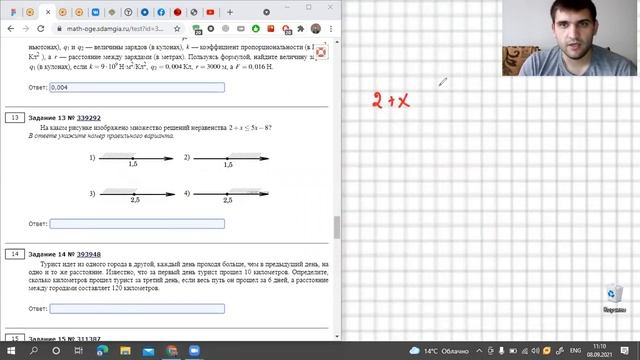Click the answer field for task 13
This screenshot has width=640, height=360.
pos(137,224)
